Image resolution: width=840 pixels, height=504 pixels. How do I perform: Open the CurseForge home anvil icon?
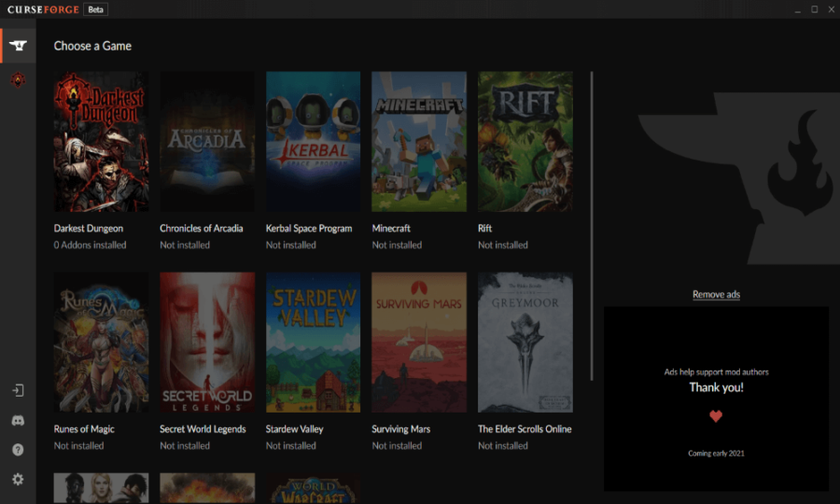click(19, 46)
